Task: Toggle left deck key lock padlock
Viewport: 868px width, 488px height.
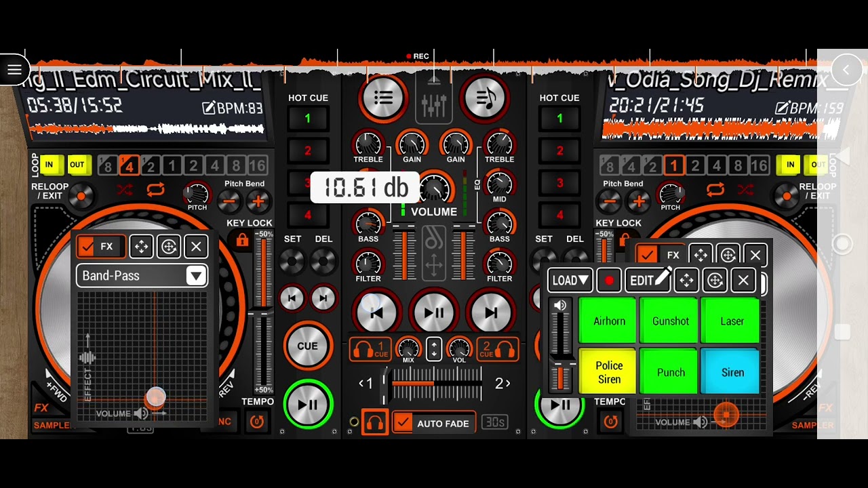Action: click(x=242, y=239)
